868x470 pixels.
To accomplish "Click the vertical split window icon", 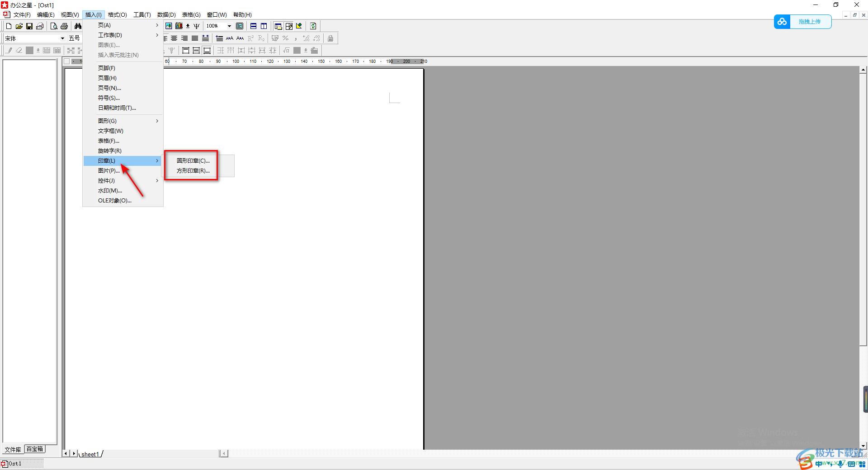I will [x=264, y=26].
